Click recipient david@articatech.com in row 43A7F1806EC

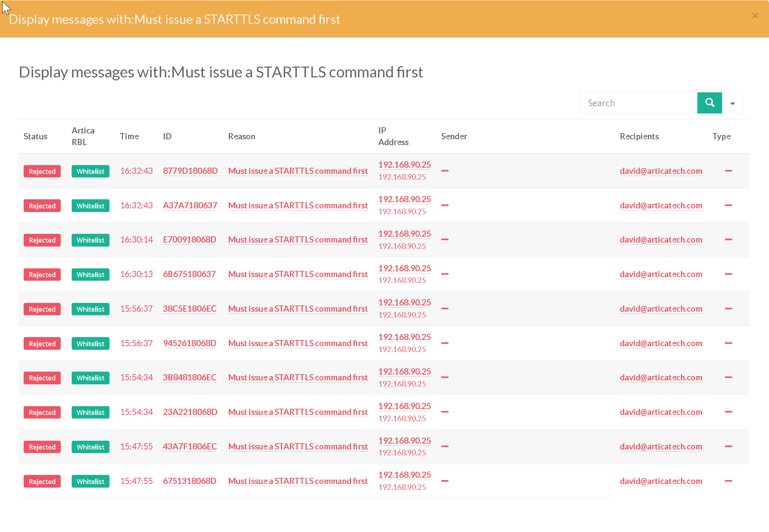point(661,447)
